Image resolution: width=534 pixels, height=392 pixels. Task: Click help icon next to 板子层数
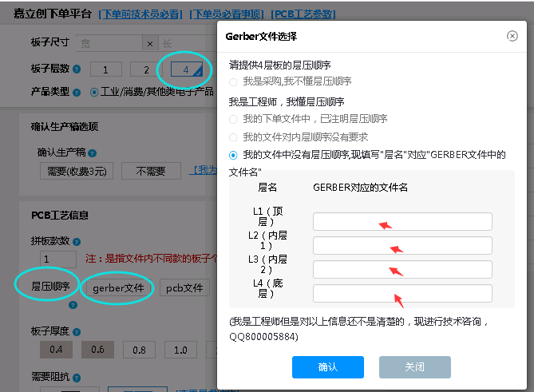click(77, 69)
